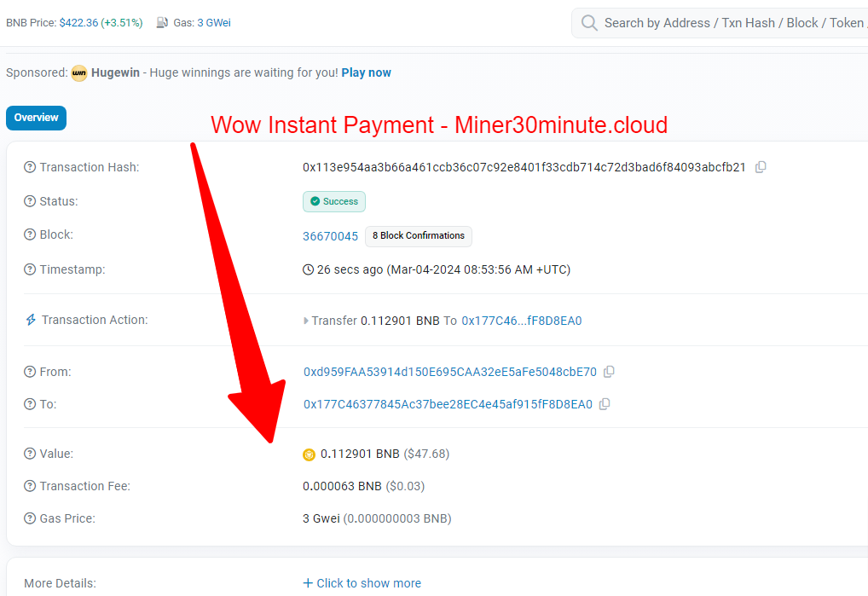Open the To address 0x177C4637...8D8EA0

pyautogui.click(x=448, y=404)
